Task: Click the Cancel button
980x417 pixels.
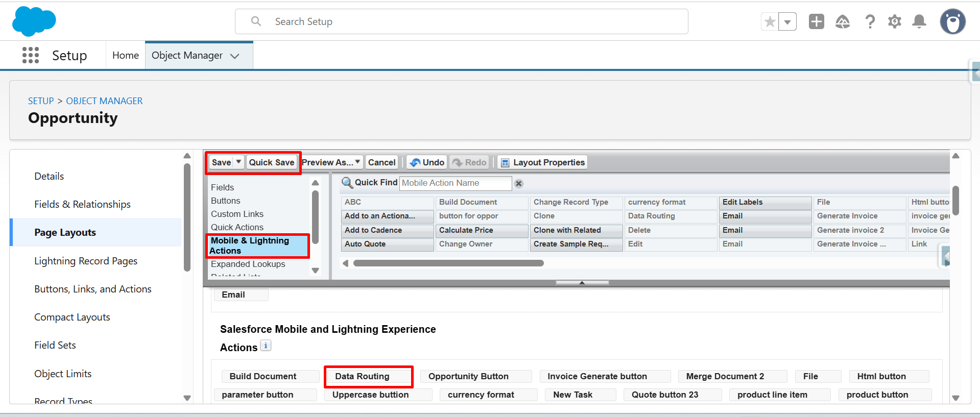Action: coord(381,162)
